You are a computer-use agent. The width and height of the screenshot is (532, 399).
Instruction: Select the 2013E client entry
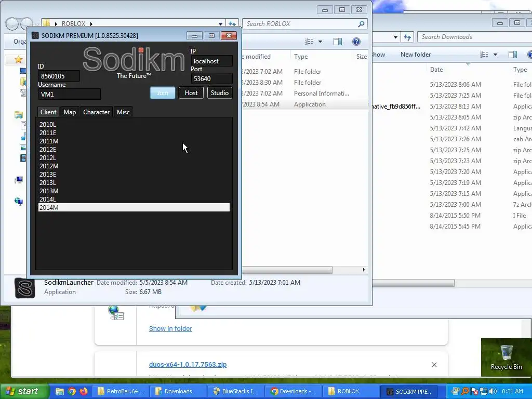(x=134, y=175)
